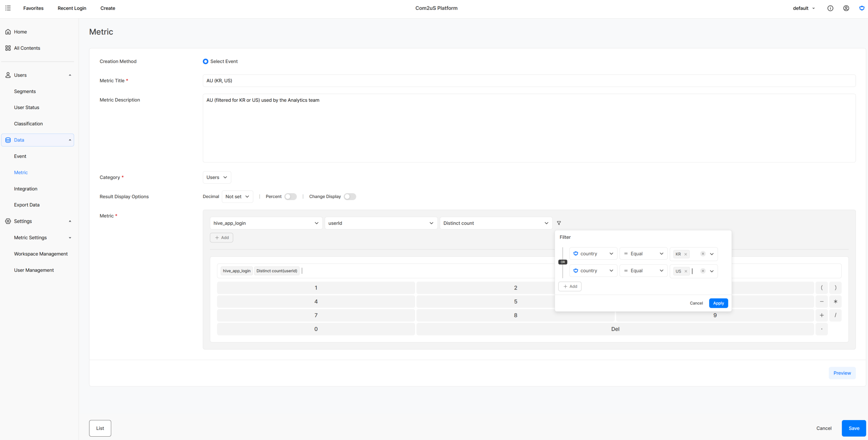Open the Favorites menu
This screenshot has width=868, height=440.
(x=33, y=8)
